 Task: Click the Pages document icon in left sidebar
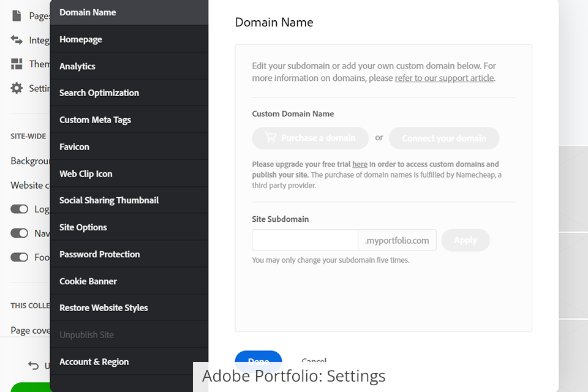17,16
